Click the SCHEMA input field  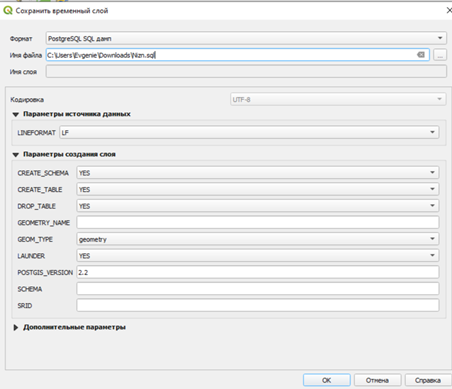(x=258, y=289)
